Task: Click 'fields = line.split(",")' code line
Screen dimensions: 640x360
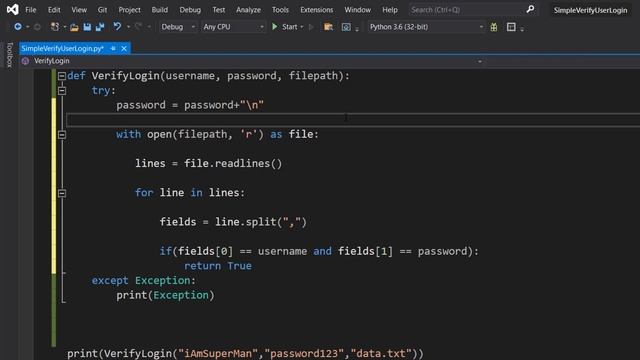Action: point(233,222)
